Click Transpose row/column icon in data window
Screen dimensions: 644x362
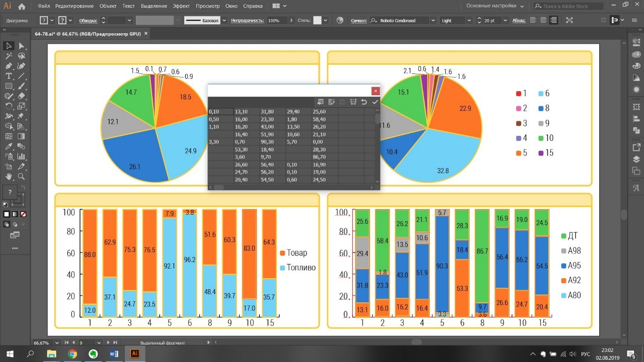(332, 102)
